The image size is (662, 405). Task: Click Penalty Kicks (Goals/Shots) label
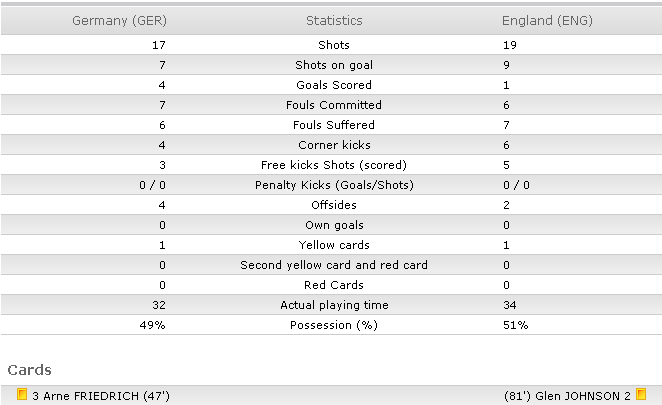click(x=334, y=185)
